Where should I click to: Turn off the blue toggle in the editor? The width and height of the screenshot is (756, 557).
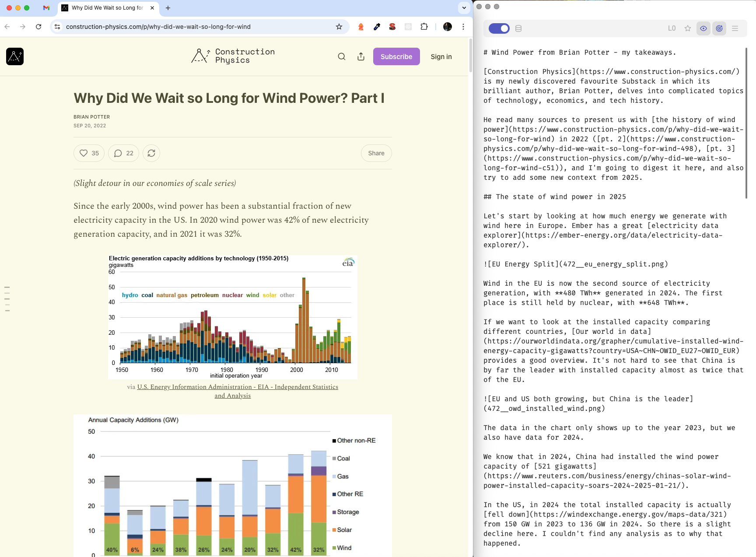(499, 28)
